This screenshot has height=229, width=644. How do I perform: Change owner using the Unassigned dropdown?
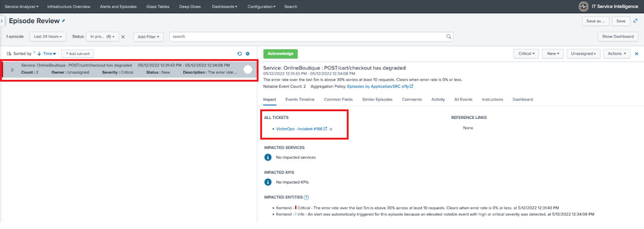(583, 54)
